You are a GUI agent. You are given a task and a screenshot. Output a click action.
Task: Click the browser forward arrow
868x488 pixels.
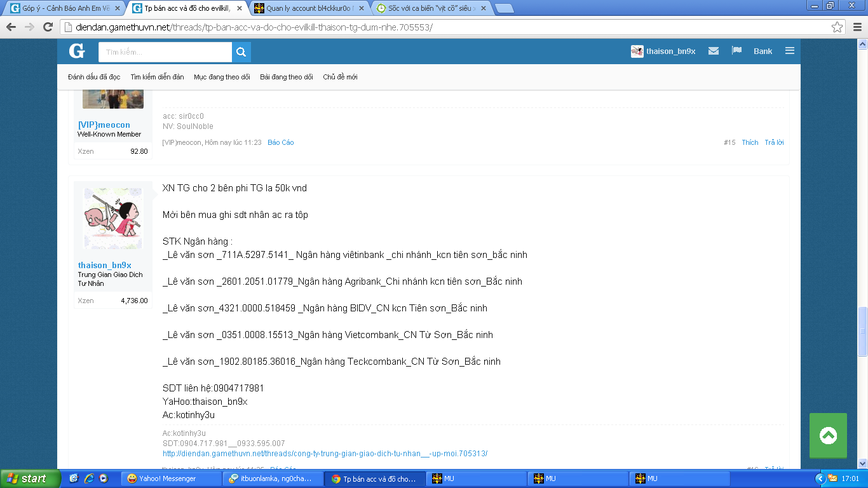pyautogui.click(x=29, y=27)
